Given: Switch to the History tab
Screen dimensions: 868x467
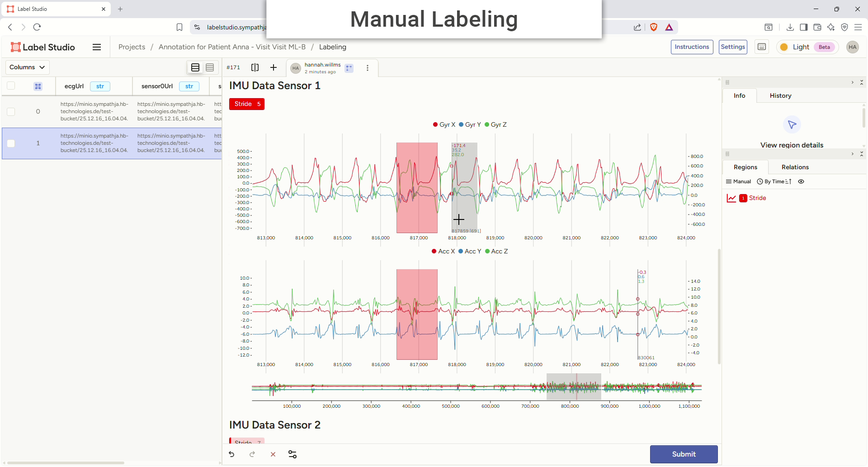Looking at the screenshot, I should (780, 95).
